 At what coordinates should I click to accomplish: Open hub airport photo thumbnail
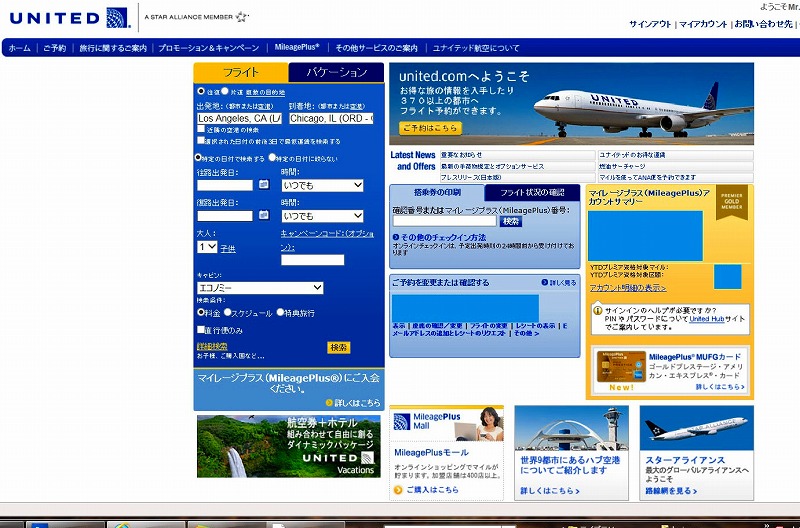click(571, 428)
